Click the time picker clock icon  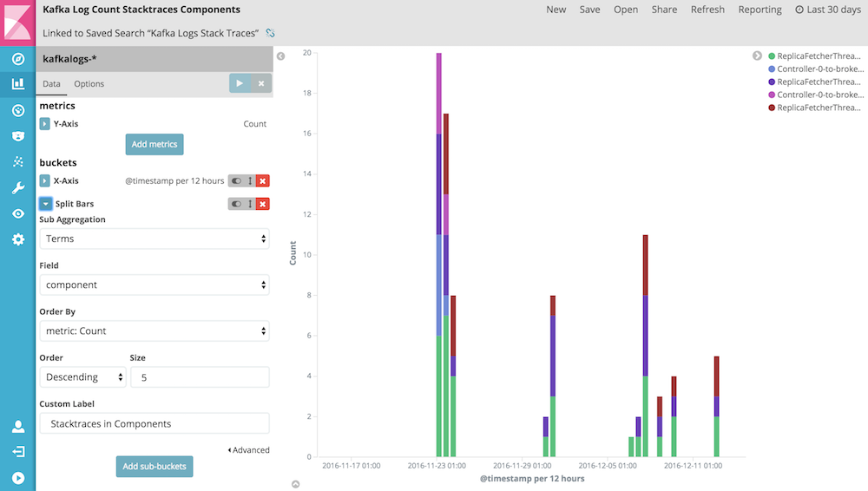click(799, 10)
